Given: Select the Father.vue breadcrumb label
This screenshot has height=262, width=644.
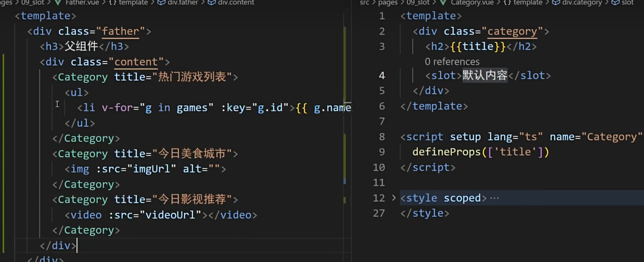Looking at the screenshot, I should (82, 3).
